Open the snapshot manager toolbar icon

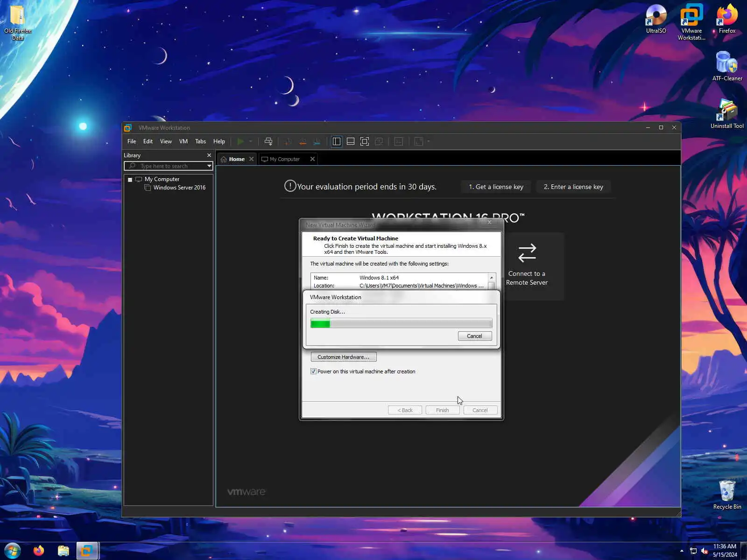pyautogui.click(x=317, y=141)
